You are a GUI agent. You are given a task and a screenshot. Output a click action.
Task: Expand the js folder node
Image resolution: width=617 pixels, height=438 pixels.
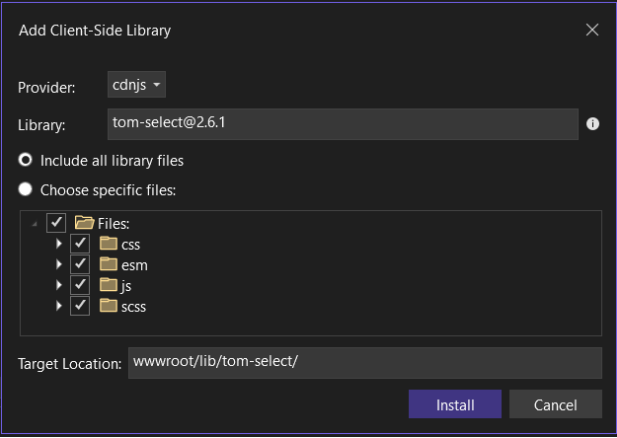(x=59, y=285)
